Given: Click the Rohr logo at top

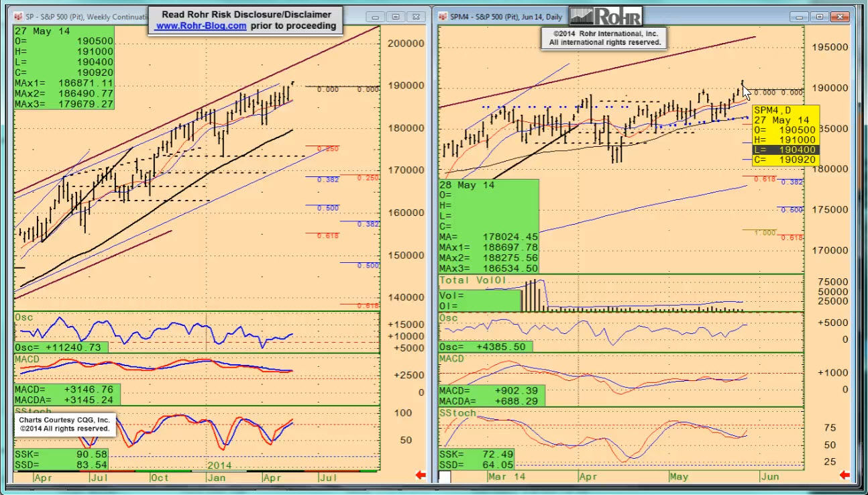Looking at the screenshot, I should pos(605,16).
